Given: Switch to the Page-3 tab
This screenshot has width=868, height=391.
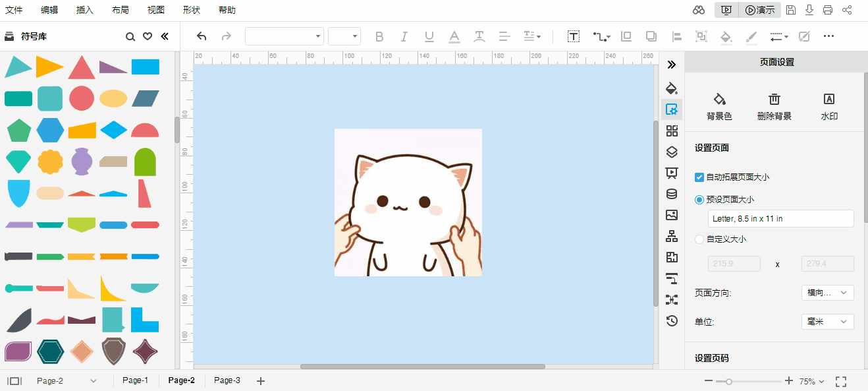Looking at the screenshot, I should pos(227,380).
